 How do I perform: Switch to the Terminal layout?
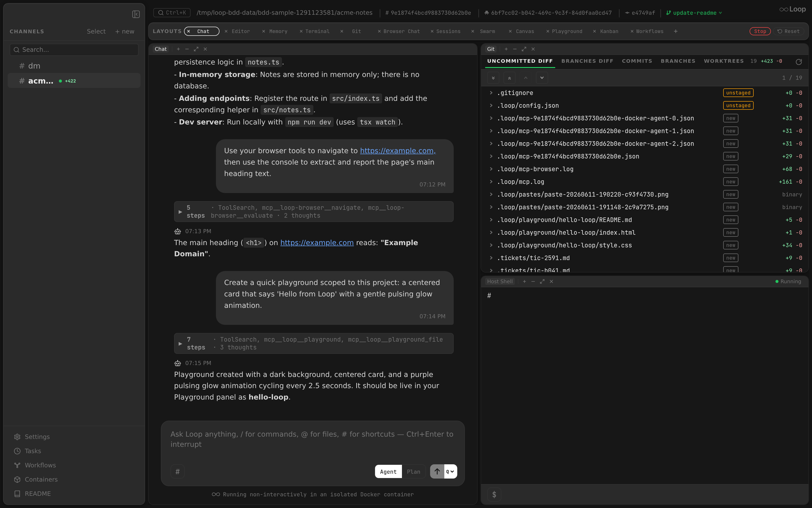(317, 31)
